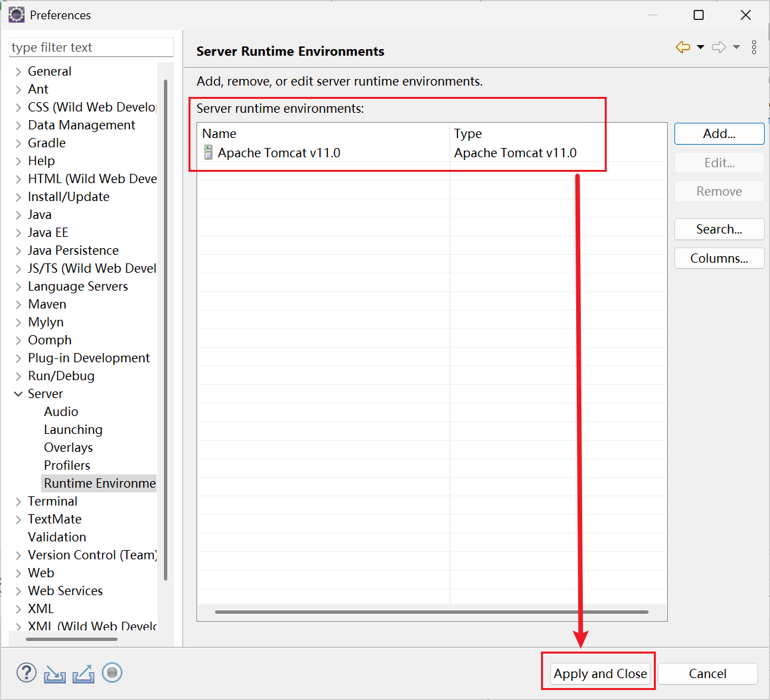Collapse the Server tree node
The image size is (770, 700).
tap(18, 393)
